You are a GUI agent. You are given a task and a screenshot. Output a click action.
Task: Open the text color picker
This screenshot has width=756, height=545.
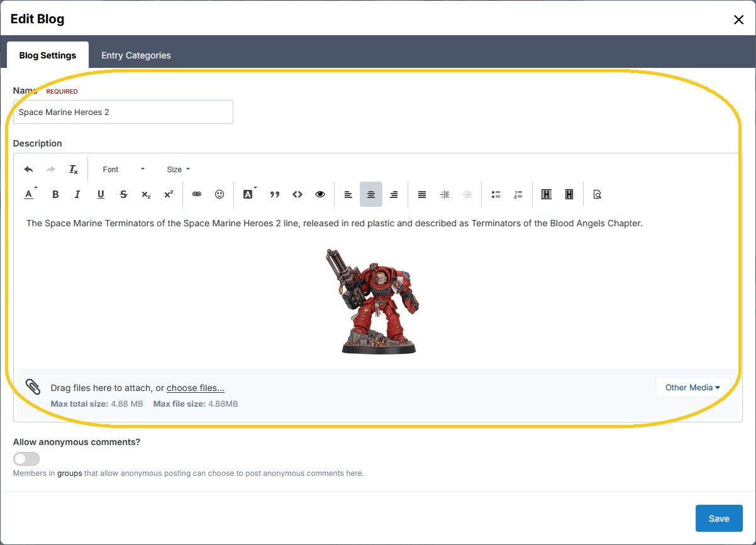[30, 195]
